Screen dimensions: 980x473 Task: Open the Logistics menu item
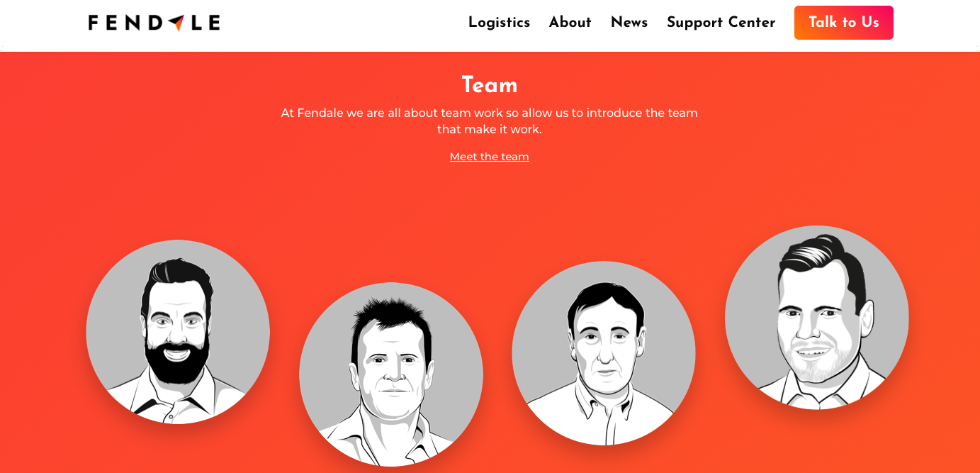point(499,23)
